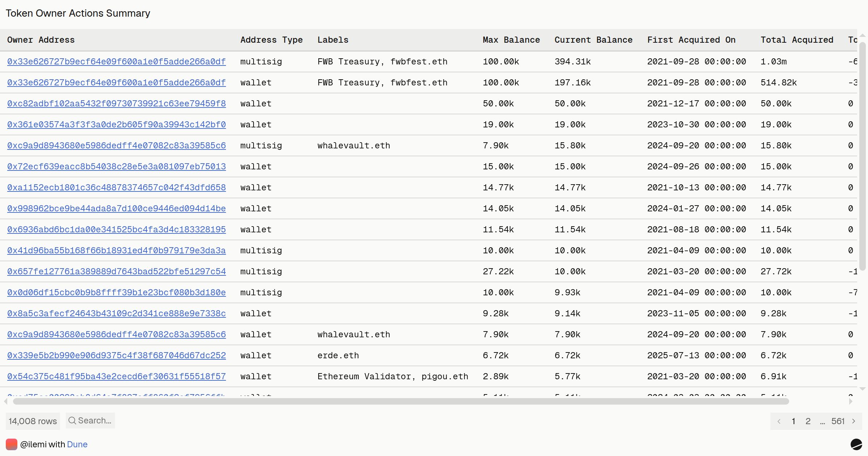
Task: Go to previous page using the left chevron
Action: 779,421
